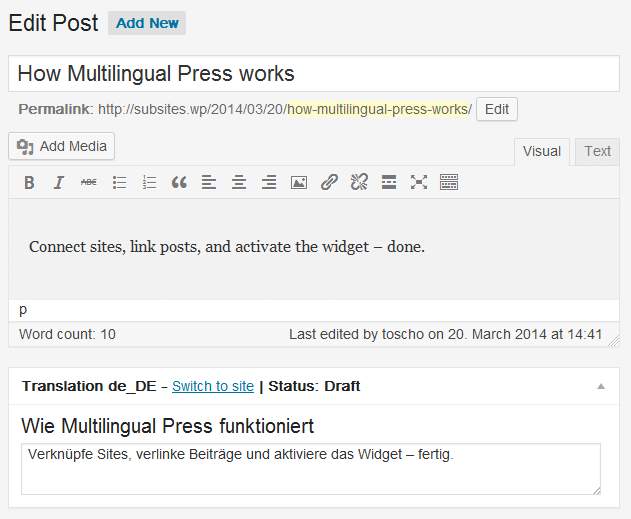Collapse the Translation de_DE panel
This screenshot has height=519, width=631.
[x=601, y=386]
